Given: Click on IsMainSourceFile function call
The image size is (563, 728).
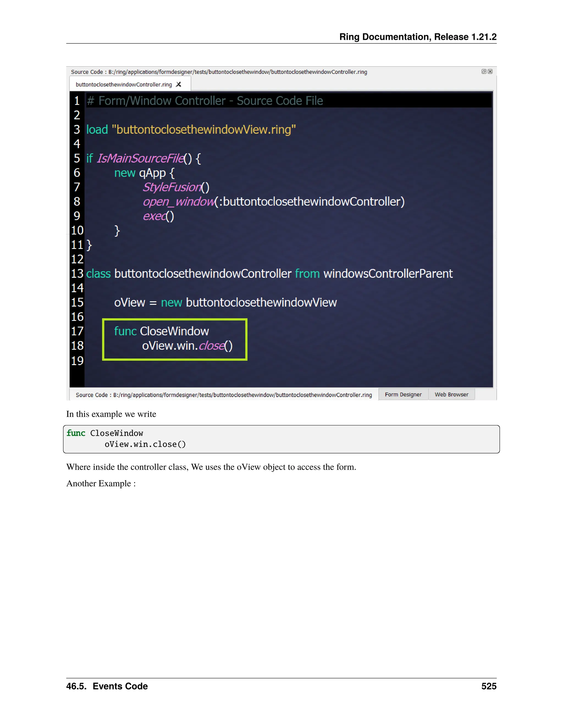Looking at the screenshot, I should point(140,158).
